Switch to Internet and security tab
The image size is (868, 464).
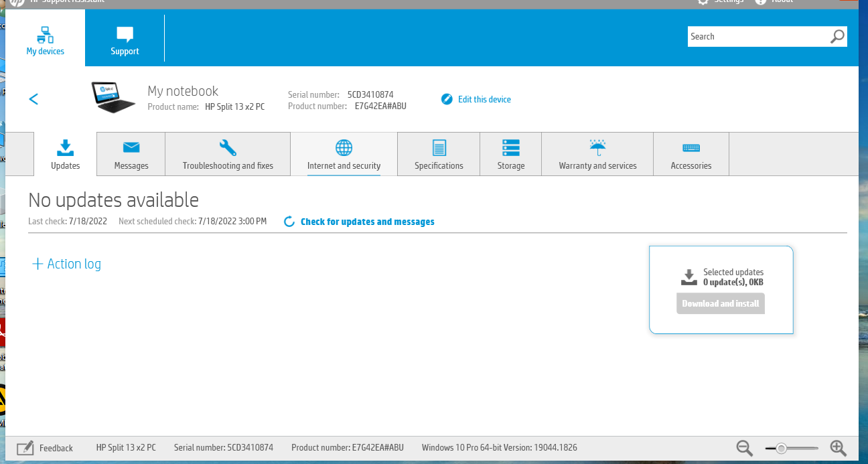(344, 154)
